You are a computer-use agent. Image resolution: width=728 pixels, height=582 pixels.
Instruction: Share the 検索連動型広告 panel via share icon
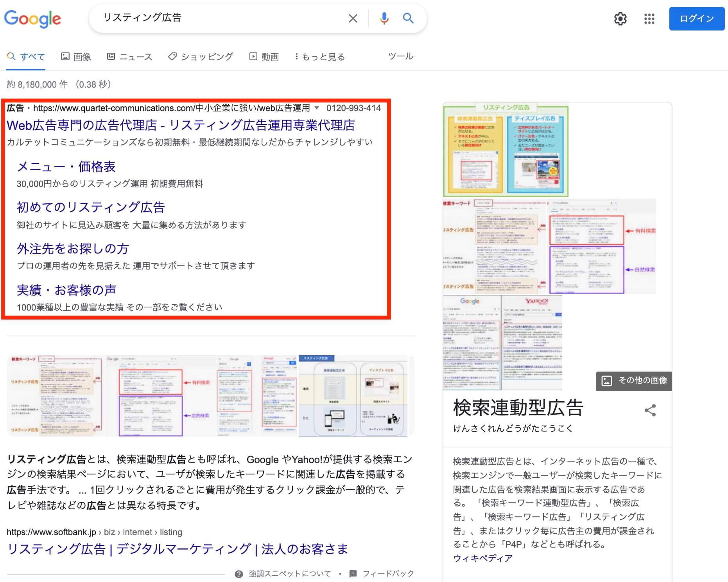(x=650, y=410)
